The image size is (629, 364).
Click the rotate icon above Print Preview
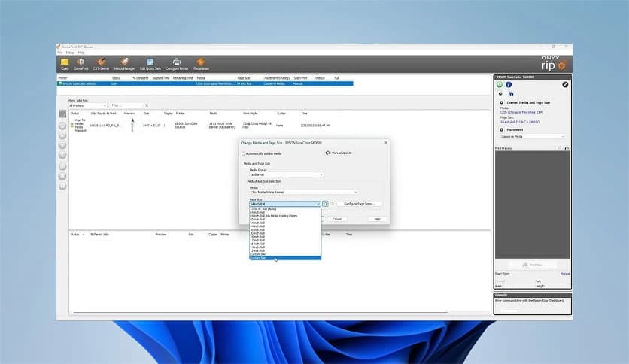click(x=567, y=148)
